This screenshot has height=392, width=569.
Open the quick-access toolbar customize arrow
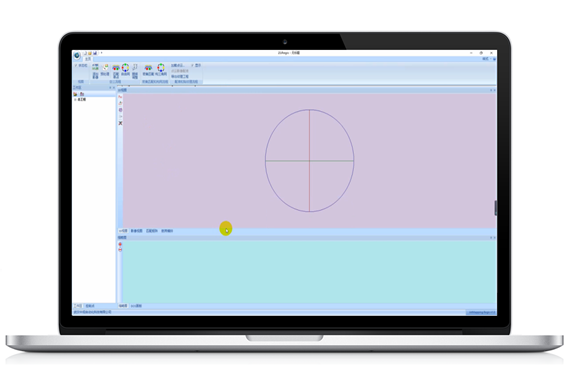pos(102,53)
